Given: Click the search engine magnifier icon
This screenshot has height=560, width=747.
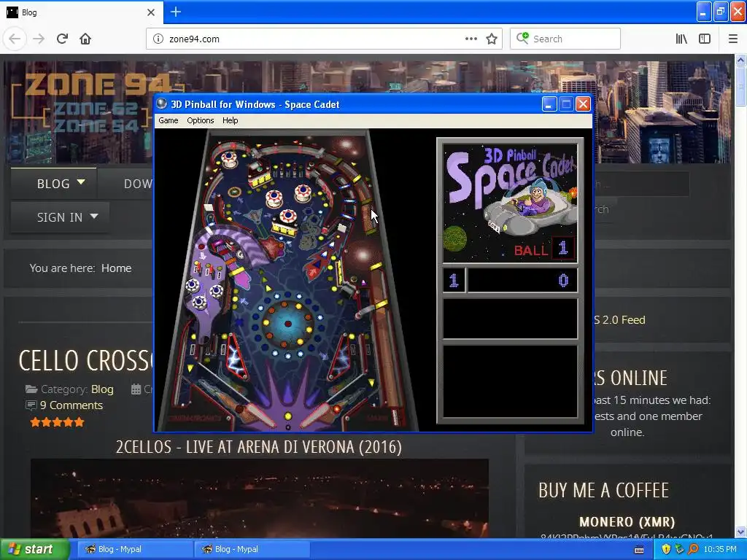Looking at the screenshot, I should click(522, 38).
